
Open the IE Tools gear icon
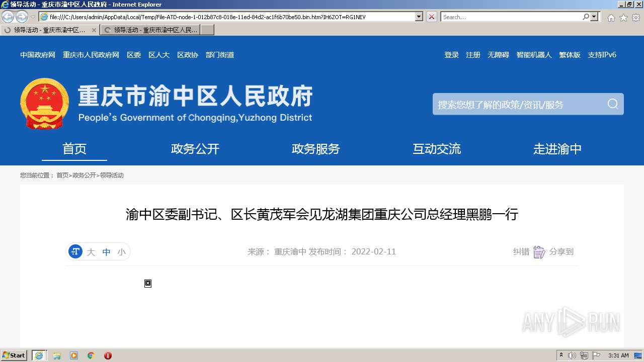pyautogui.click(x=636, y=18)
